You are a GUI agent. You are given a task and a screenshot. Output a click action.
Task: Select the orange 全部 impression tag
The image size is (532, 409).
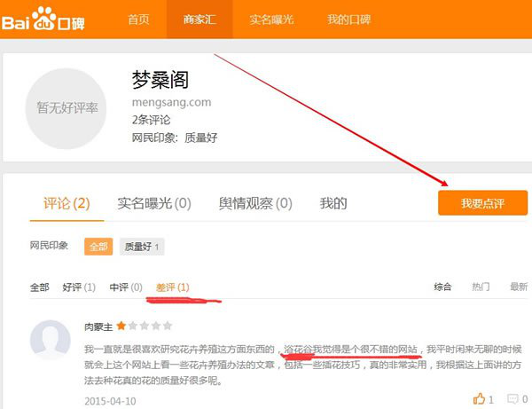pos(98,247)
